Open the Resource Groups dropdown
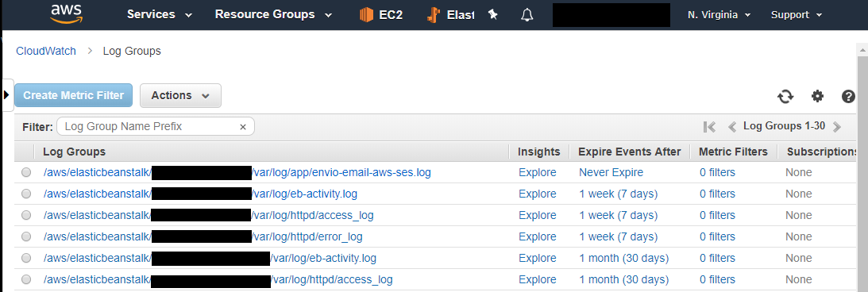The image size is (868, 292). (273, 15)
